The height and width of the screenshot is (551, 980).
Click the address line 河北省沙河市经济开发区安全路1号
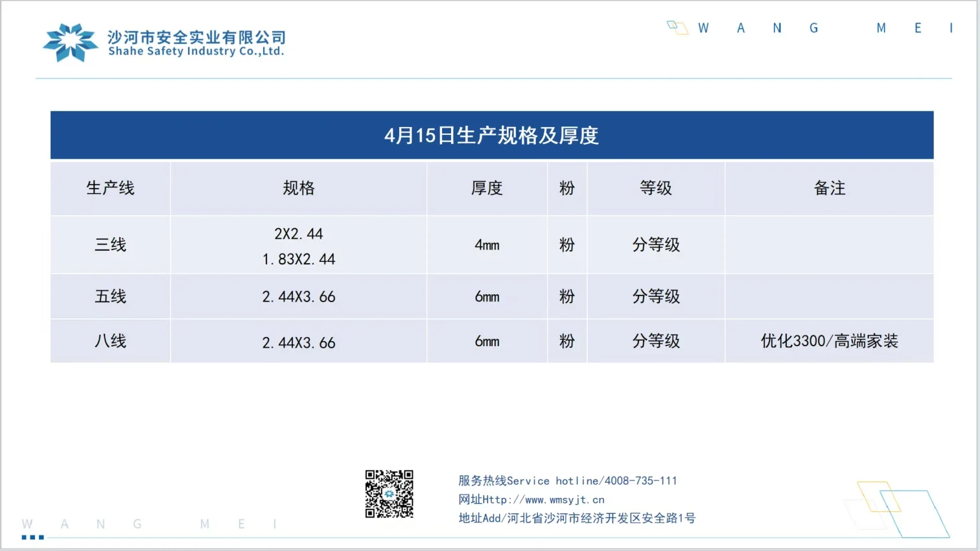[577, 518]
